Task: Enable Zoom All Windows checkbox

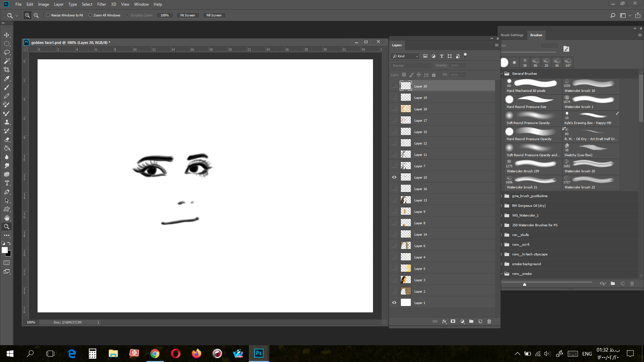Action: [x=90, y=15]
